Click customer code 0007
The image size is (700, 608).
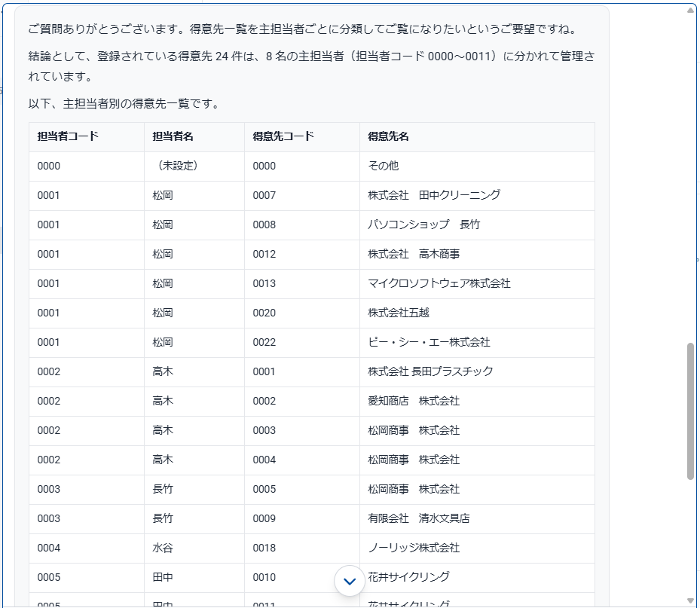264,196
